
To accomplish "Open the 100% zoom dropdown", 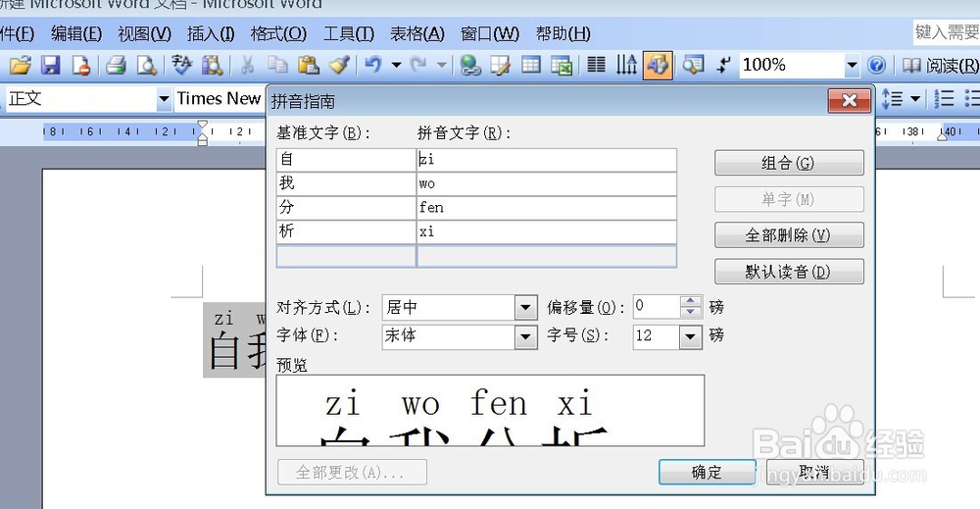I will pyautogui.click(x=852, y=65).
